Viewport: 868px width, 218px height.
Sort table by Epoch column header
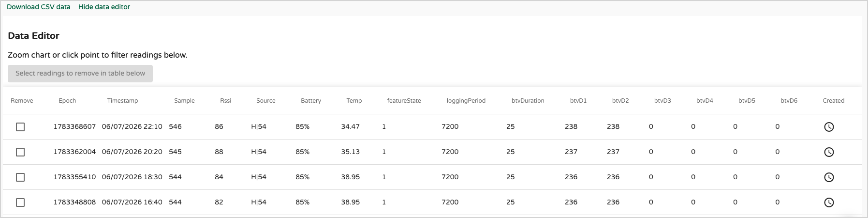pos(67,101)
